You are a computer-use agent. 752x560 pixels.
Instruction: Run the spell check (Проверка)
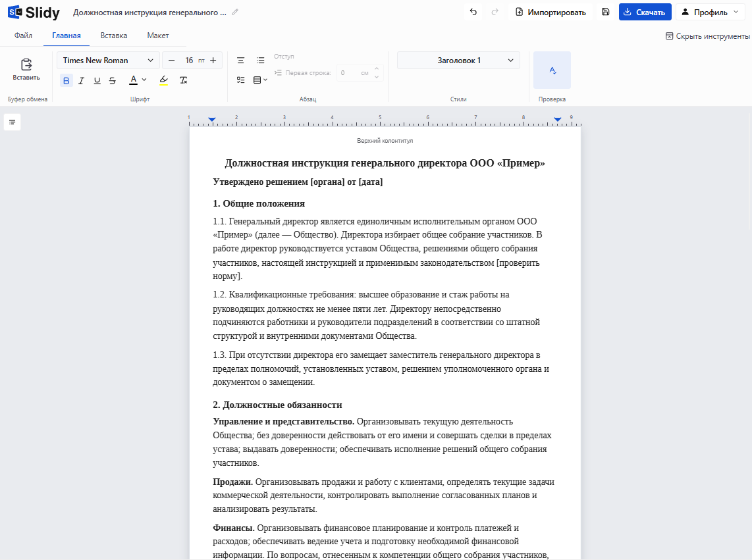point(552,70)
